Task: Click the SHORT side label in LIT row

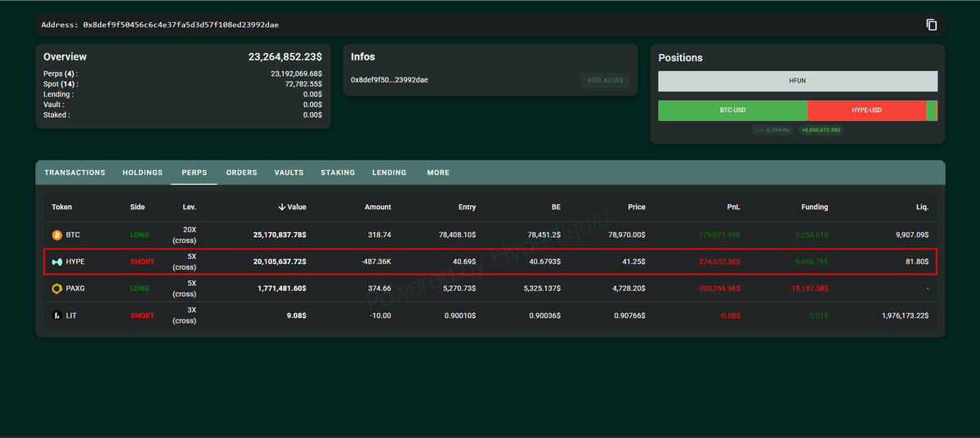Action: 142,316
